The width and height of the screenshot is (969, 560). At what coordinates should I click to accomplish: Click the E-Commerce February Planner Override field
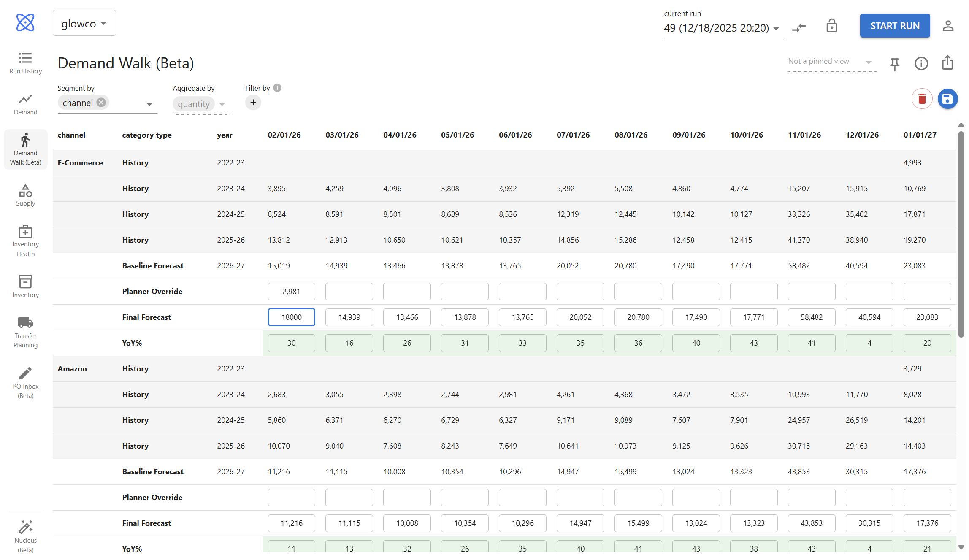coord(291,291)
